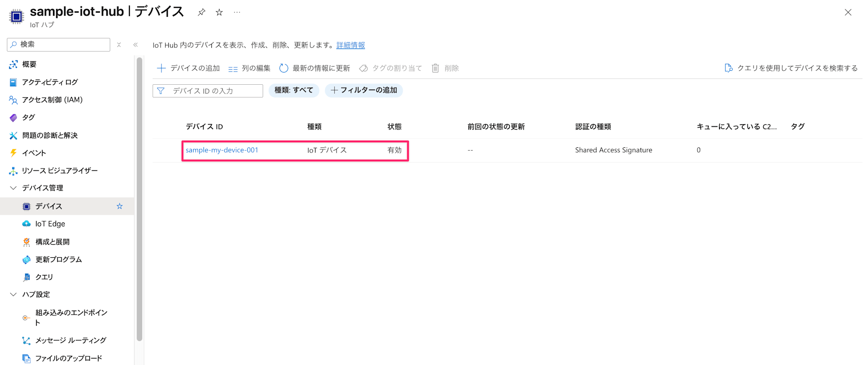Select デバイス in the sidebar
868x365 pixels.
point(49,206)
